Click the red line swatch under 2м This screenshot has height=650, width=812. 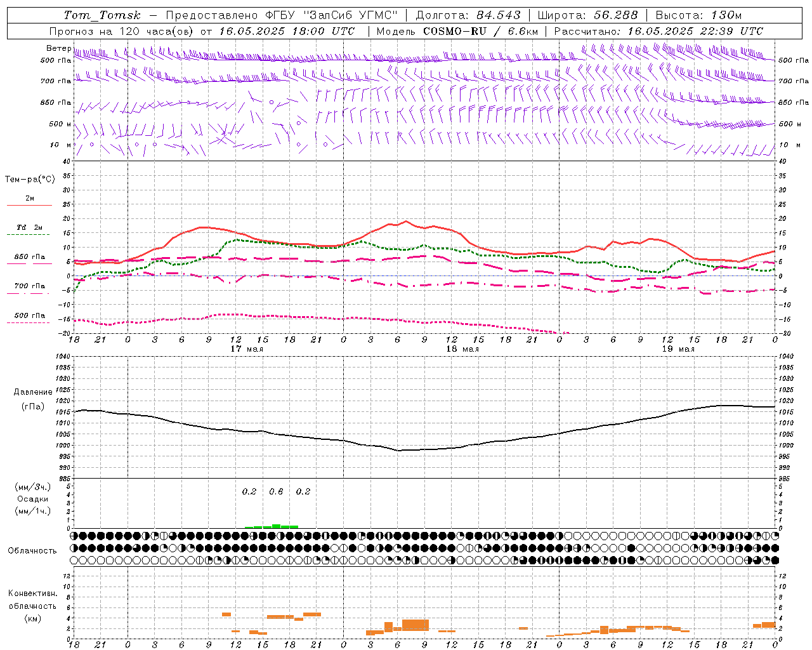29,206
